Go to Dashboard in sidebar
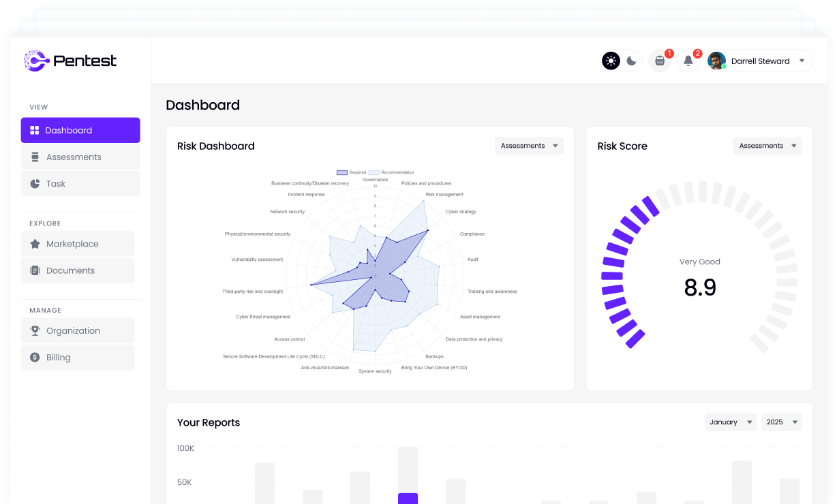Viewport: 837px width, 504px height. [80, 130]
